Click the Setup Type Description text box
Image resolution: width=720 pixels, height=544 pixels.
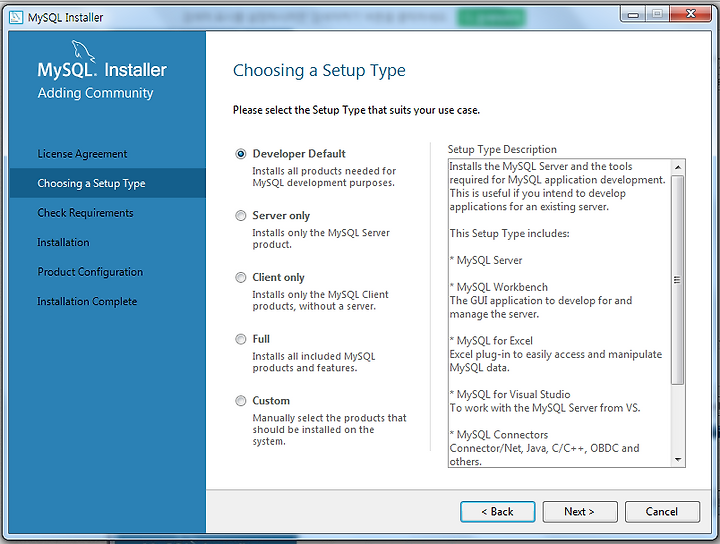567,314
